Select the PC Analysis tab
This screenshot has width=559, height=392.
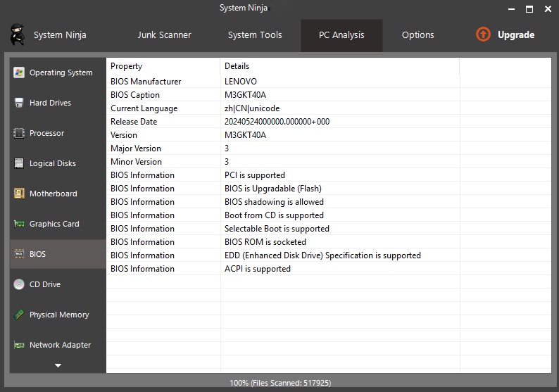click(x=341, y=35)
